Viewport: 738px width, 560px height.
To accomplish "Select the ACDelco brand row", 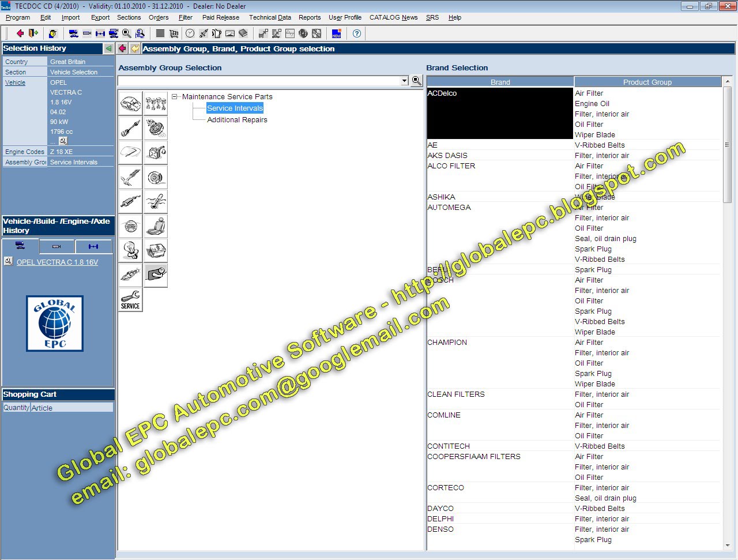I will [x=500, y=113].
